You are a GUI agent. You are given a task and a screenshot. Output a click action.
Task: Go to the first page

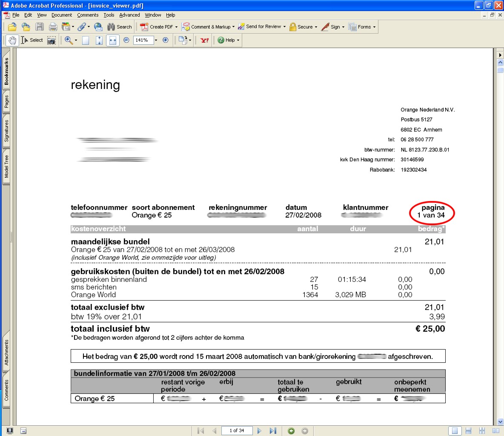[x=200, y=431]
